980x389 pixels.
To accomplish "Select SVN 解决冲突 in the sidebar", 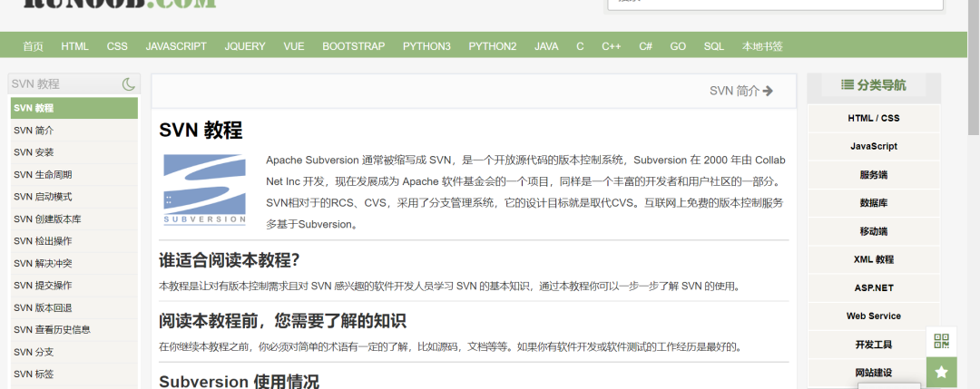I will 73,264.
